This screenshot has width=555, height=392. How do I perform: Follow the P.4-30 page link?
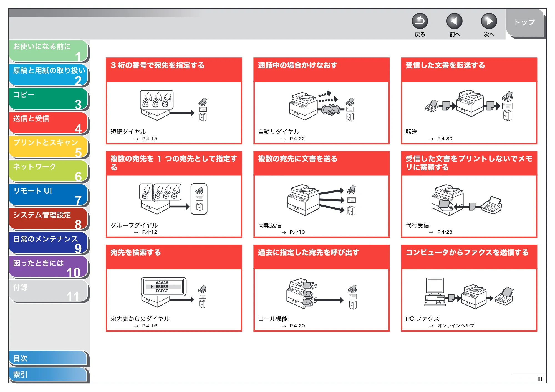445,139
